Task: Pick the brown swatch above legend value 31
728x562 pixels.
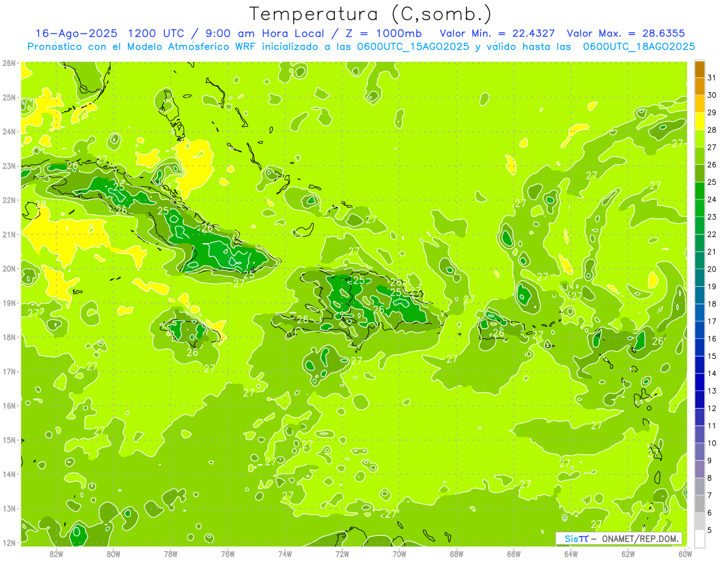Action: tap(699, 69)
